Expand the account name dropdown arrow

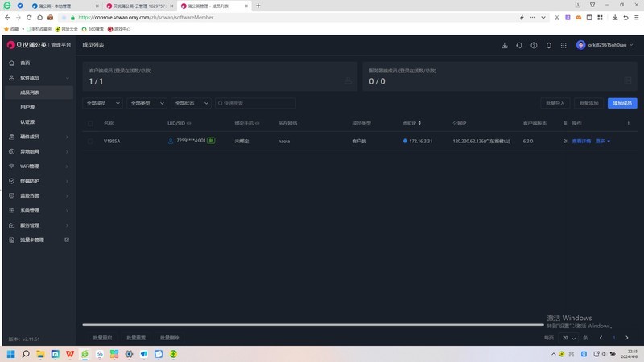pyautogui.click(x=631, y=45)
